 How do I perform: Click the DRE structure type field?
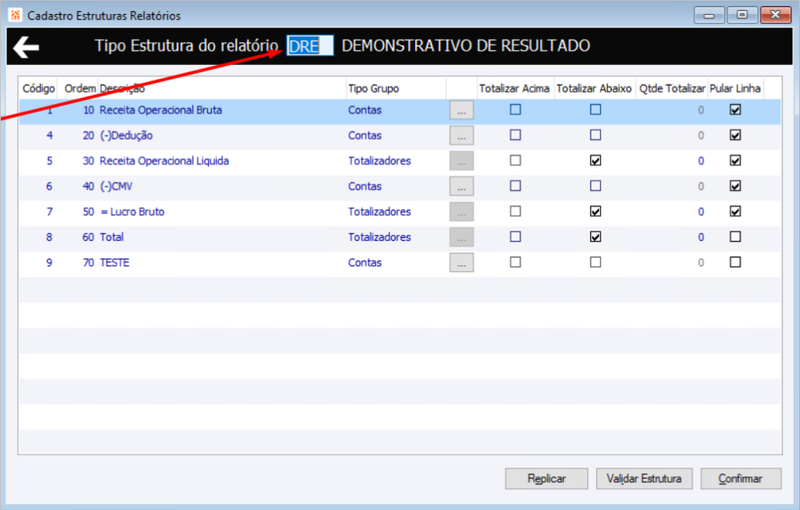310,46
